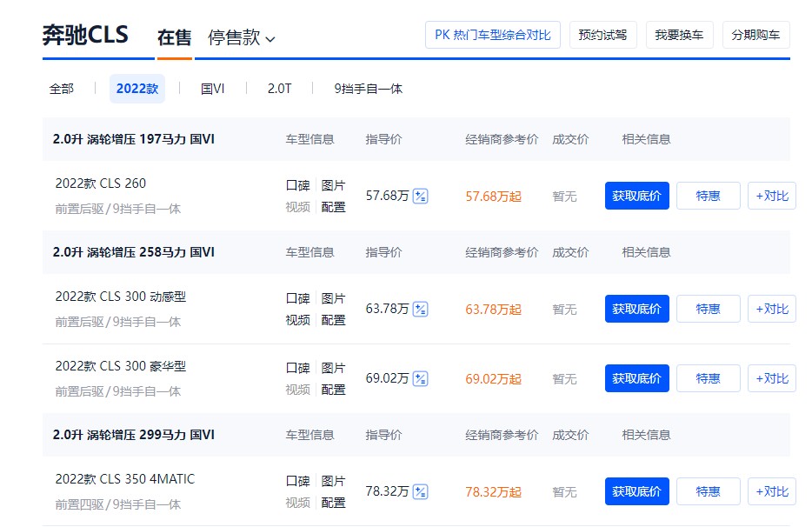Click 特惠 for CLS 300 动感型
The height and width of the screenshot is (527, 812).
pyautogui.click(x=709, y=309)
